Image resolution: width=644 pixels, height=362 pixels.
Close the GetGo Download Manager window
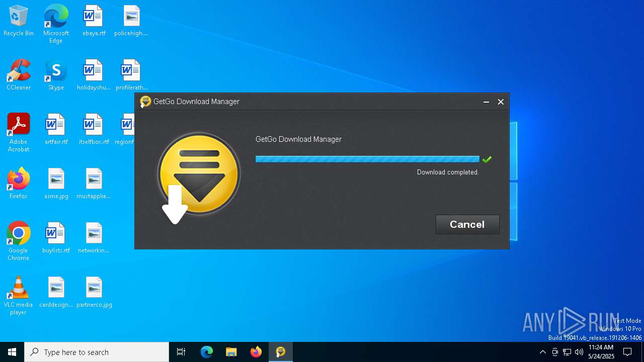pos(501,102)
